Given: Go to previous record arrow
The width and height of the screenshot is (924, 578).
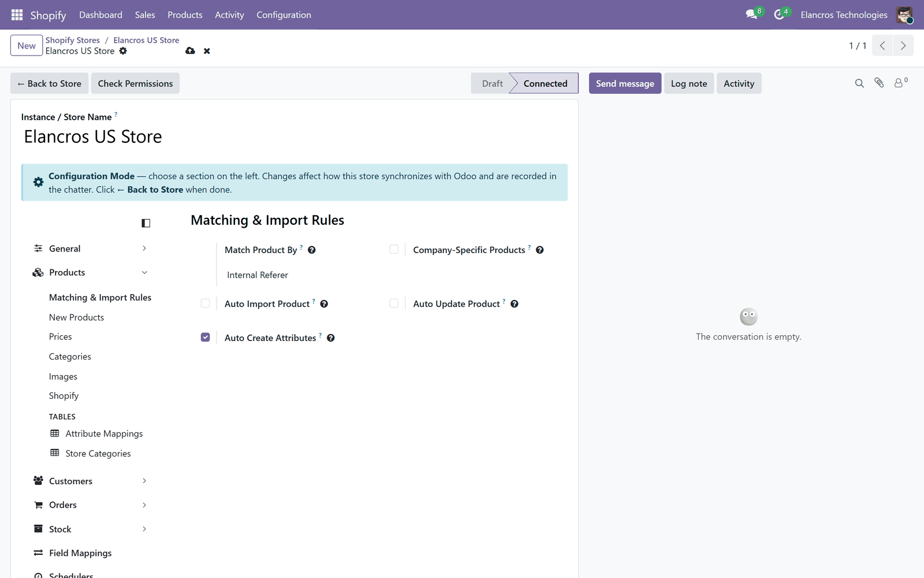Looking at the screenshot, I should tap(882, 46).
